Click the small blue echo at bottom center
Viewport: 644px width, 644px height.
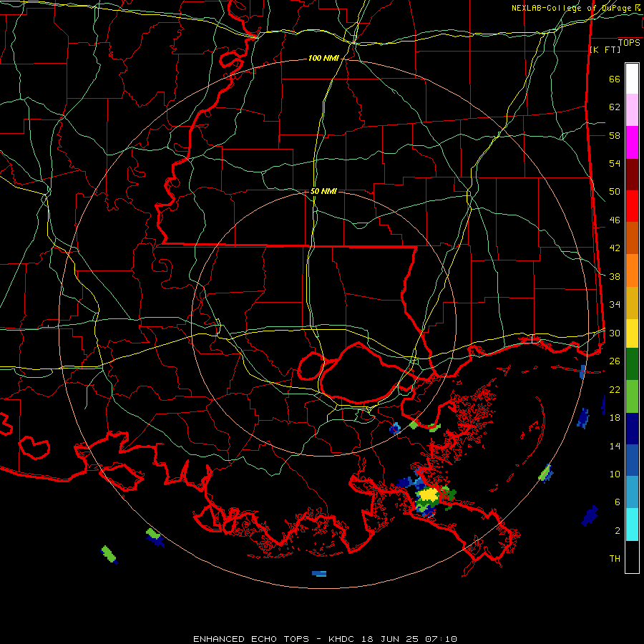(319, 573)
